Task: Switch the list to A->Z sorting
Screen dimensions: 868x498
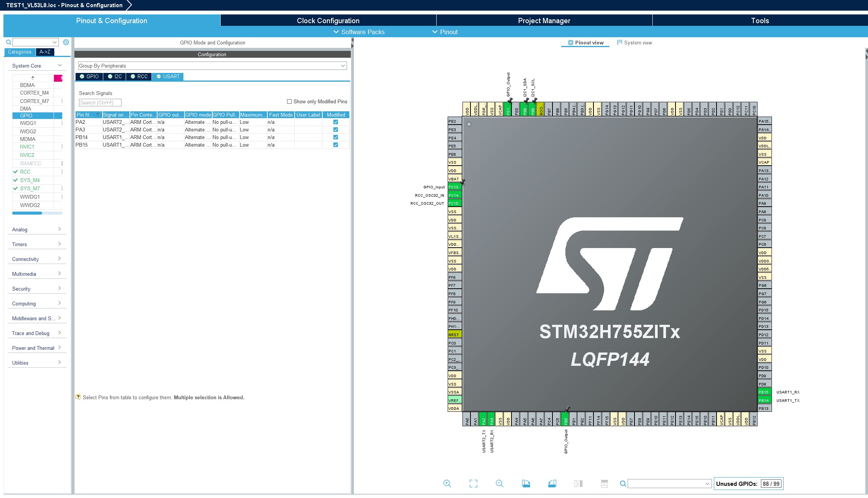Action: [x=45, y=52]
